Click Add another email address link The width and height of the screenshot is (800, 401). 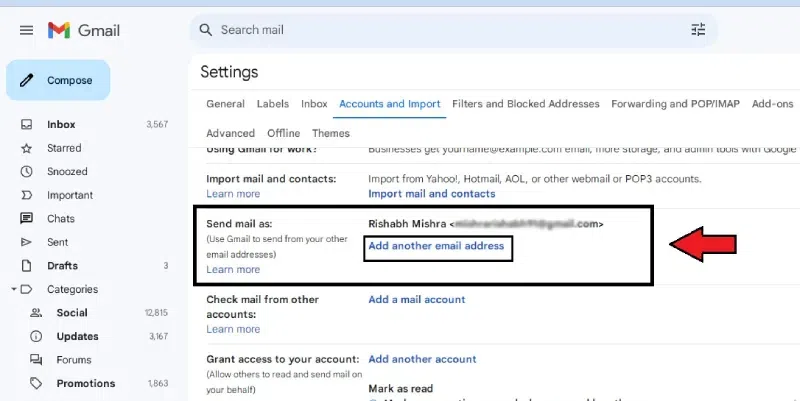[436, 246]
